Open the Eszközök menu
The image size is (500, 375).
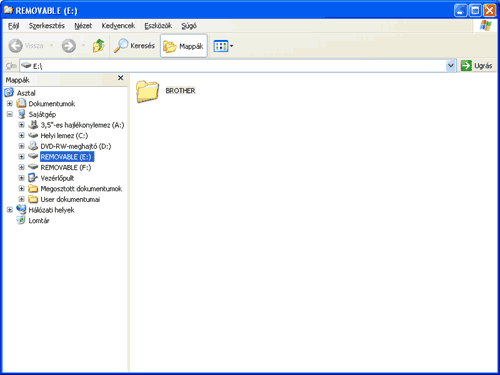pos(158,26)
